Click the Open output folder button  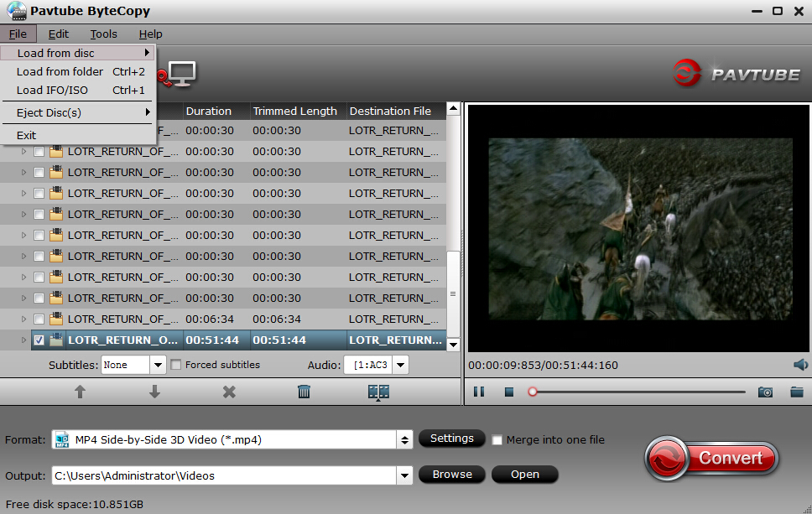pyautogui.click(x=524, y=474)
